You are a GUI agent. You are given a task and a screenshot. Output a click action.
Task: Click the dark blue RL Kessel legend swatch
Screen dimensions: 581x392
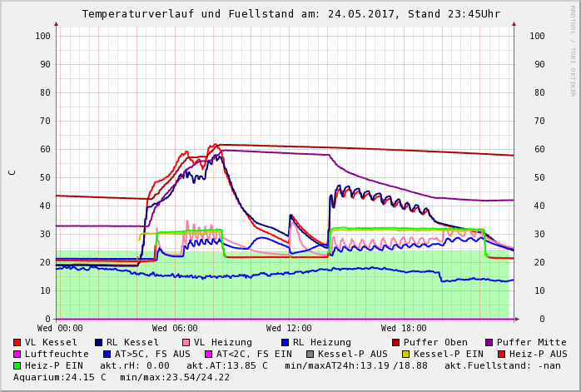pyautogui.click(x=99, y=342)
